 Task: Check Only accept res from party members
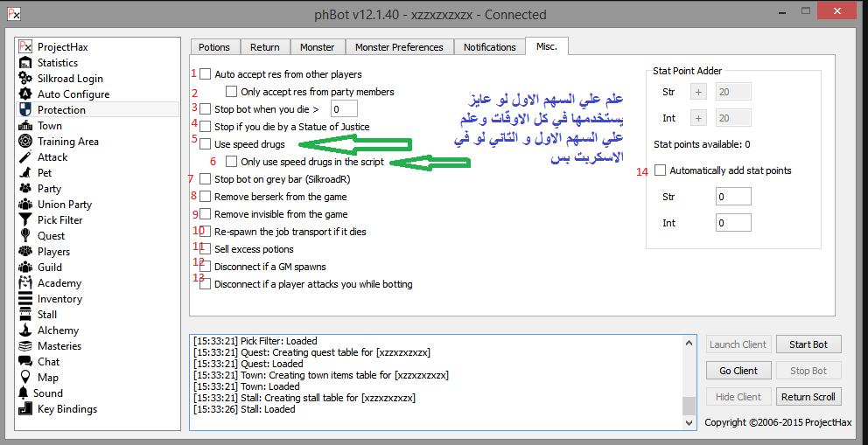click(x=232, y=91)
